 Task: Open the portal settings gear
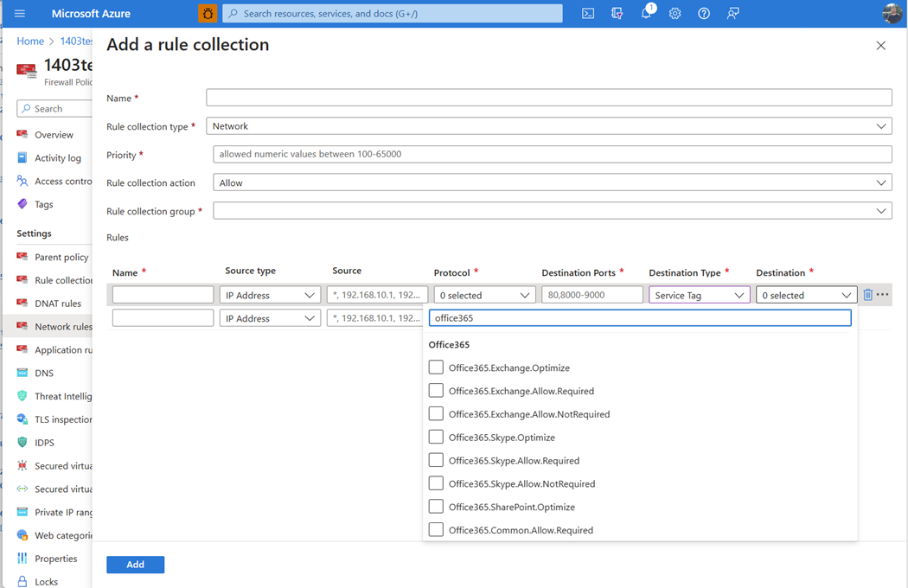[675, 14]
